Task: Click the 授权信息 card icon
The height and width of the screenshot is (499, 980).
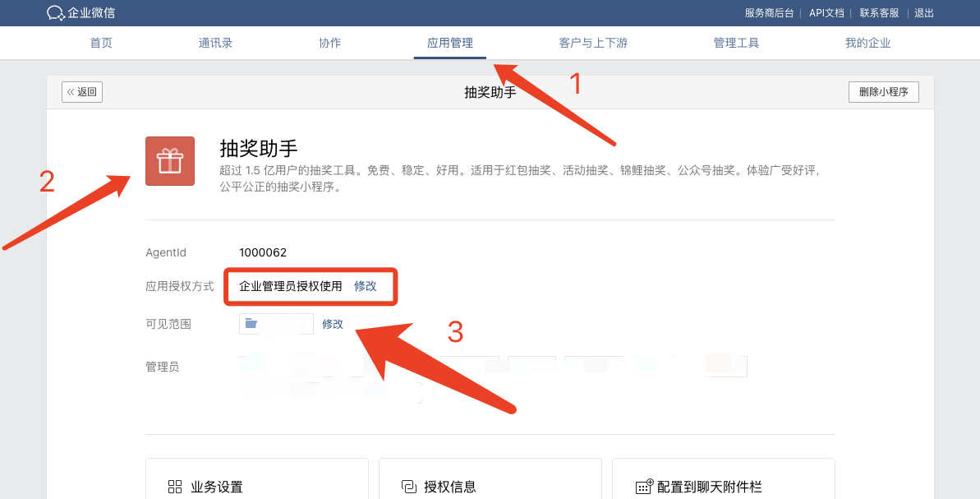Action: [409, 487]
